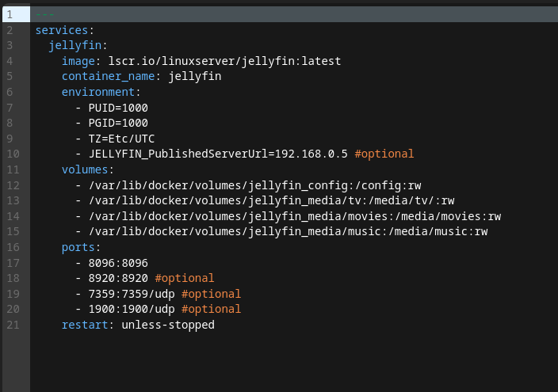The width and height of the screenshot is (558, 392).
Task: Click the 'volumes' key
Action: [x=88, y=169]
